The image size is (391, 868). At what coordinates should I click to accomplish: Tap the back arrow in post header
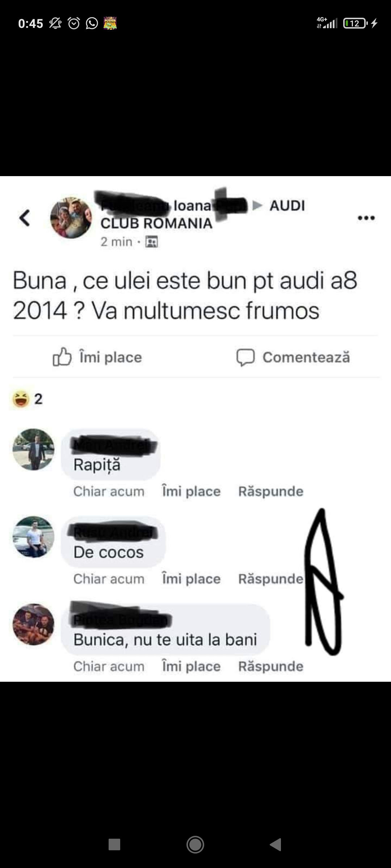pos(25,218)
